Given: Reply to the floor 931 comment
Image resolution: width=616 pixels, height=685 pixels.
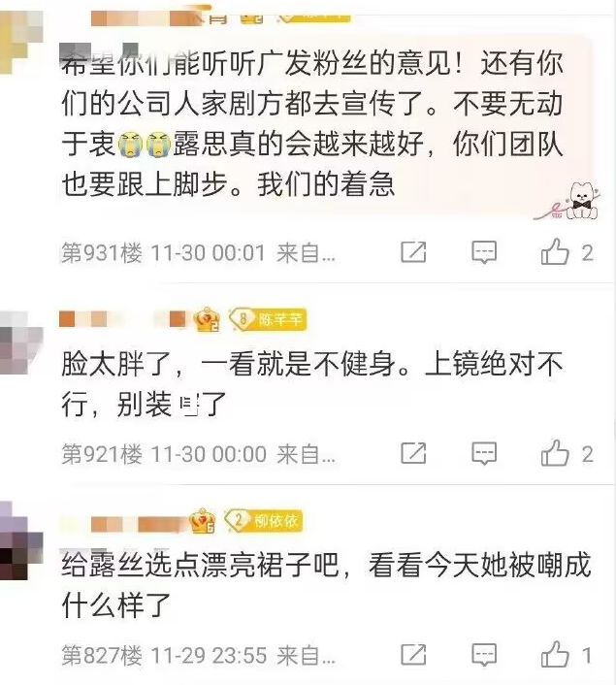Looking at the screenshot, I should (484, 252).
